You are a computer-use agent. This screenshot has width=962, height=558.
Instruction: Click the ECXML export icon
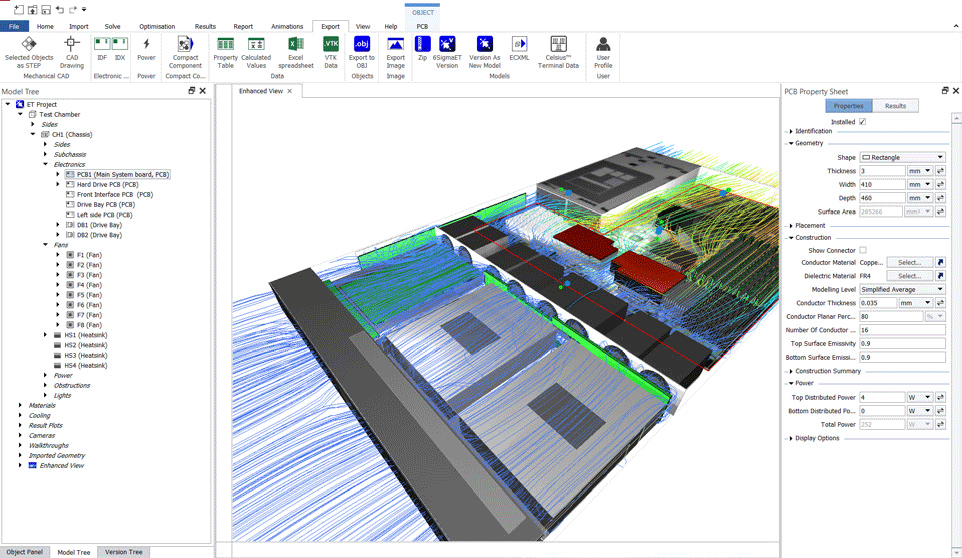(x=519, y=45)
